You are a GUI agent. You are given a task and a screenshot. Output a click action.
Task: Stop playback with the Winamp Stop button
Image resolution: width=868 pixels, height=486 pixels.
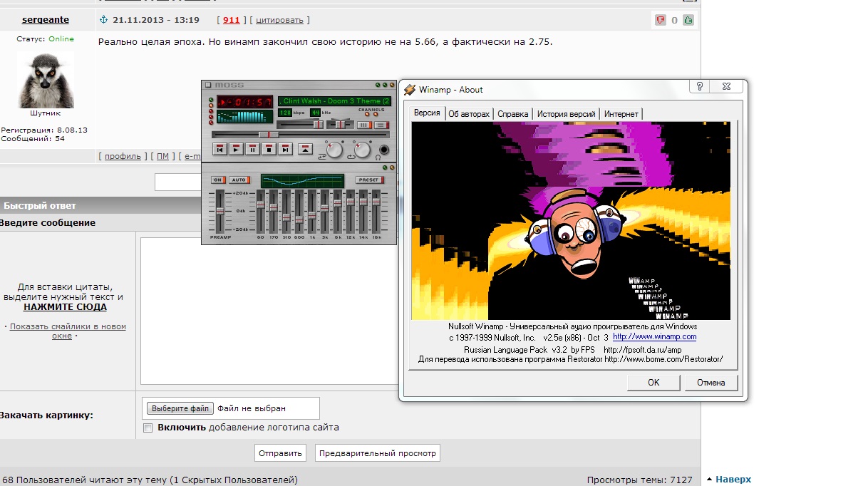[269, 149]
